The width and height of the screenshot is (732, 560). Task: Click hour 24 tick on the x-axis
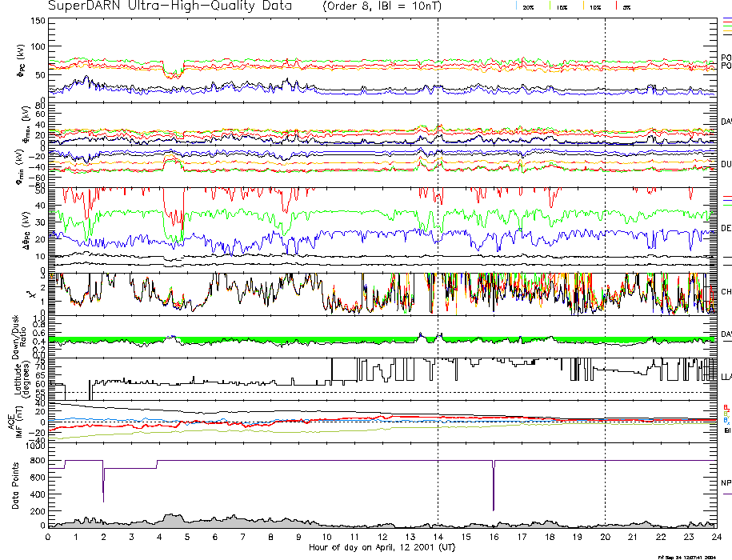pyautogui.click(x=716, y=538)
